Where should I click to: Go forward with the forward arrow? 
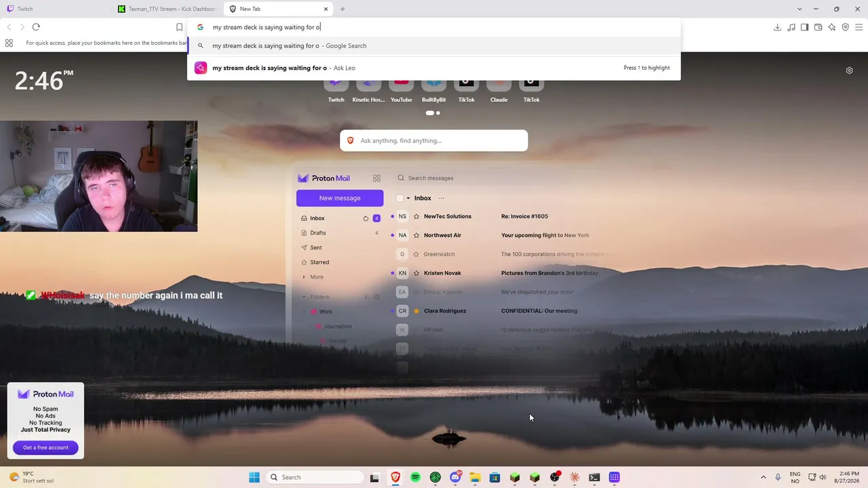[x=22, y=27]
